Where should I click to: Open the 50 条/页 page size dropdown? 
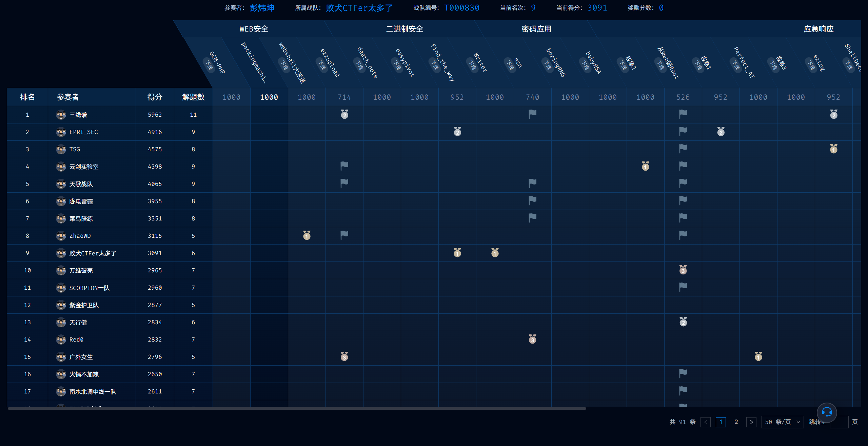point(782,422)
